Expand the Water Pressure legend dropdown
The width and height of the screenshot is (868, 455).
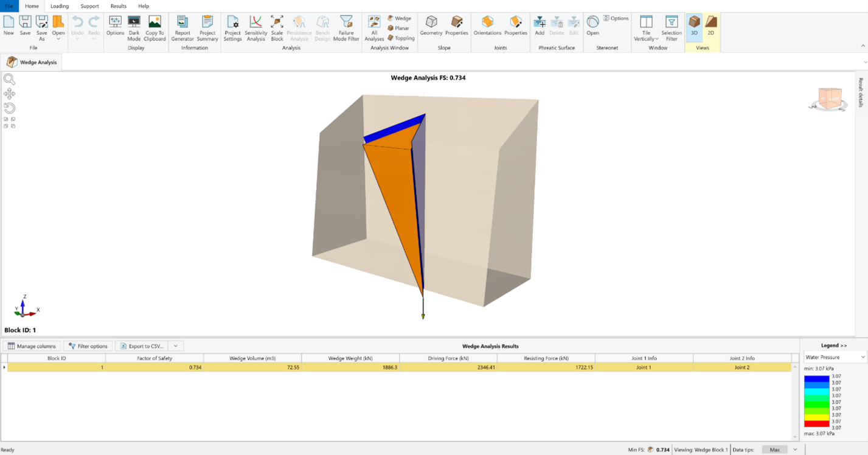(863, 358)
